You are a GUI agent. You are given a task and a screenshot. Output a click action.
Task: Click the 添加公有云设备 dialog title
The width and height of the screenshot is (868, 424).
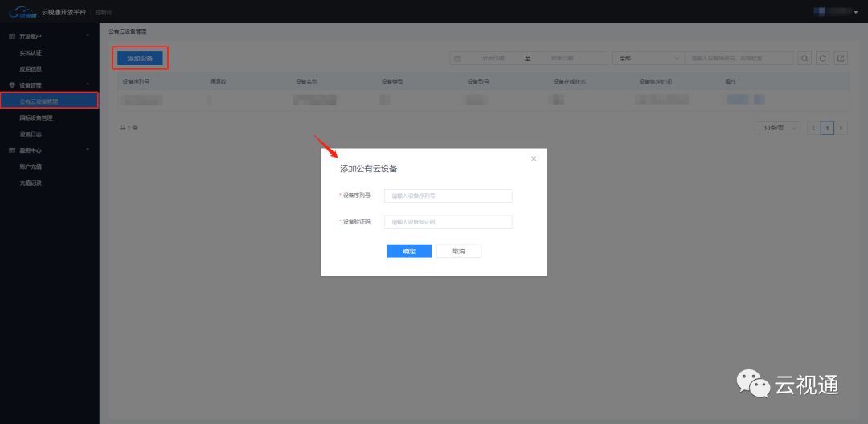coord(369,169)
